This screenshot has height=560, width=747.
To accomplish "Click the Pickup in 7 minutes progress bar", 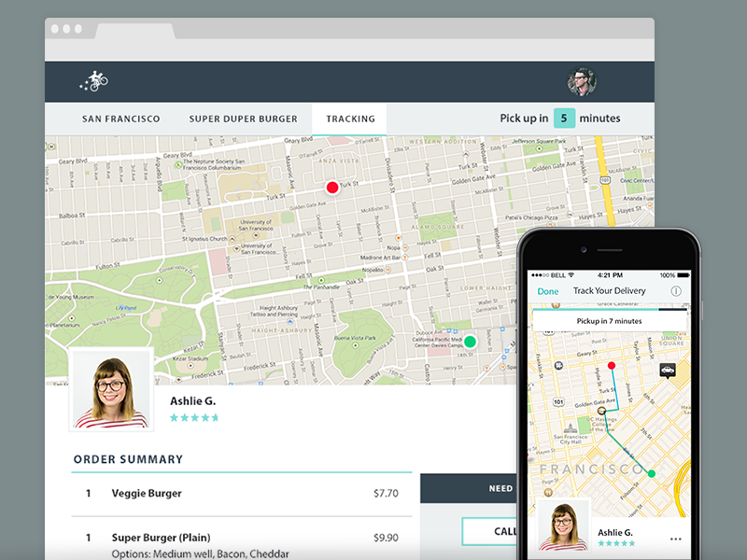I will click(608, 320).
